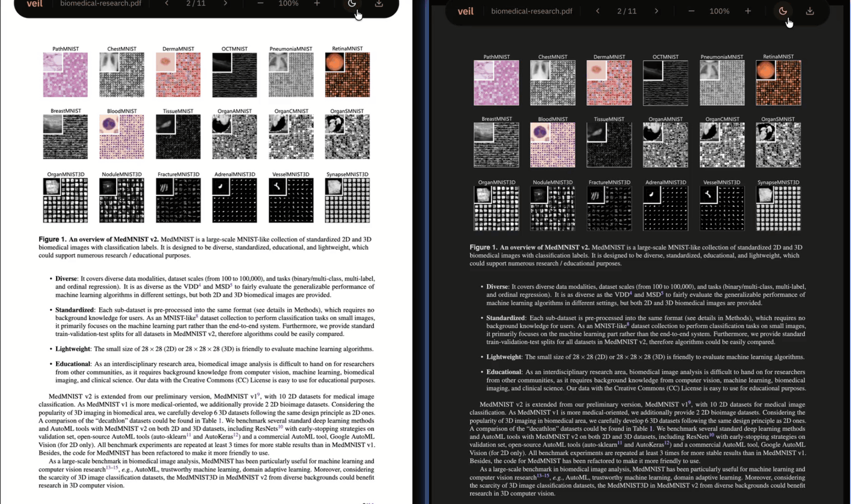This screenshot has height=504, width=851.
Task: Open BloodMNIST image in dark viewer
Action: pyautogui.click(x=553, y=145)
